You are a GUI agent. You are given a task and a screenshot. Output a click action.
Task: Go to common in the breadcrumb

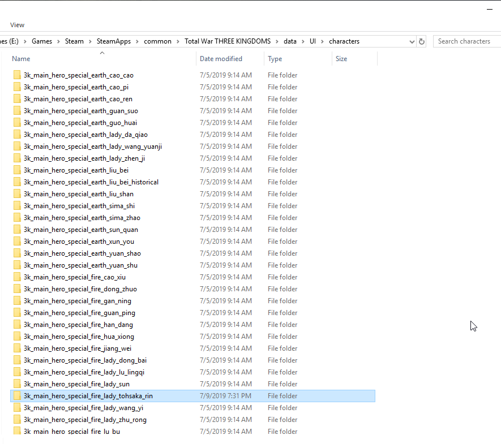157,41
